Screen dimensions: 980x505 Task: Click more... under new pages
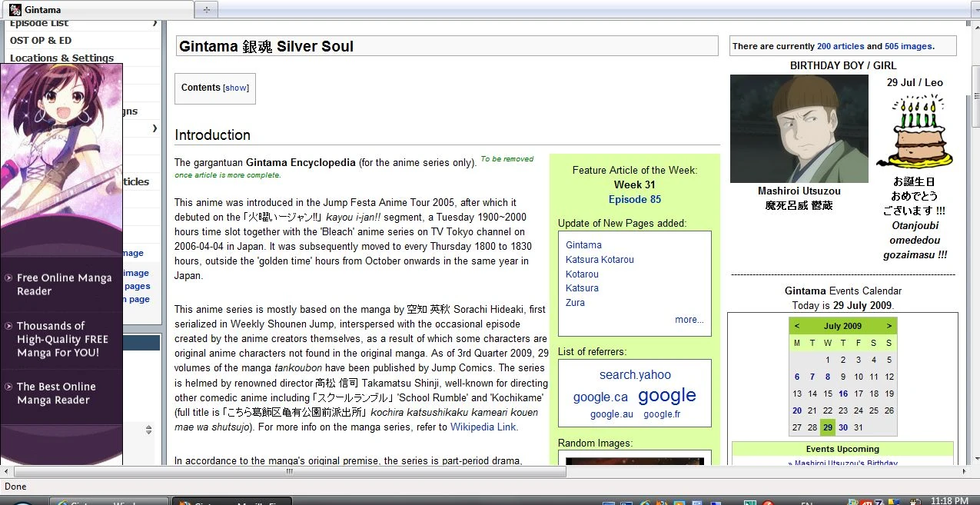point(689,320)
